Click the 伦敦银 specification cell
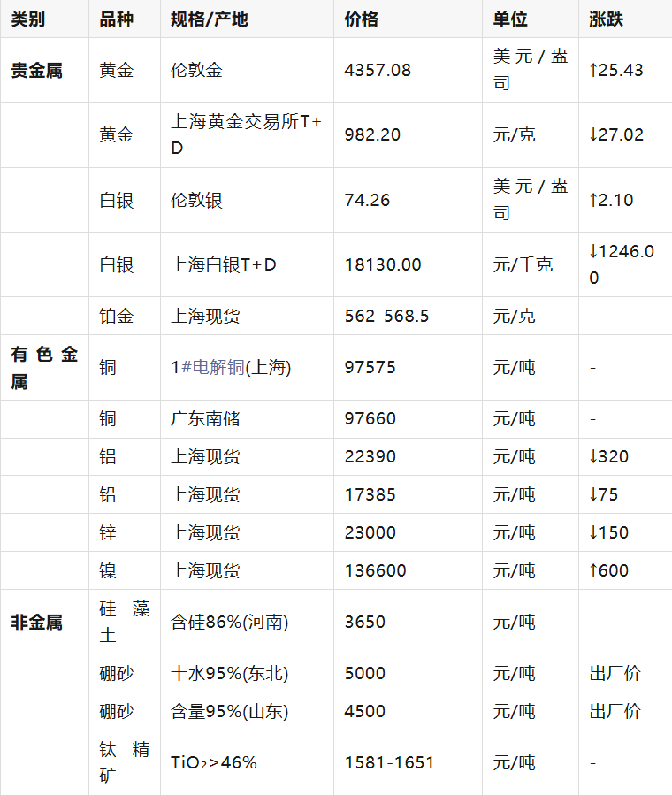Viewport: 672px width, 795px height. pos(196,200)
